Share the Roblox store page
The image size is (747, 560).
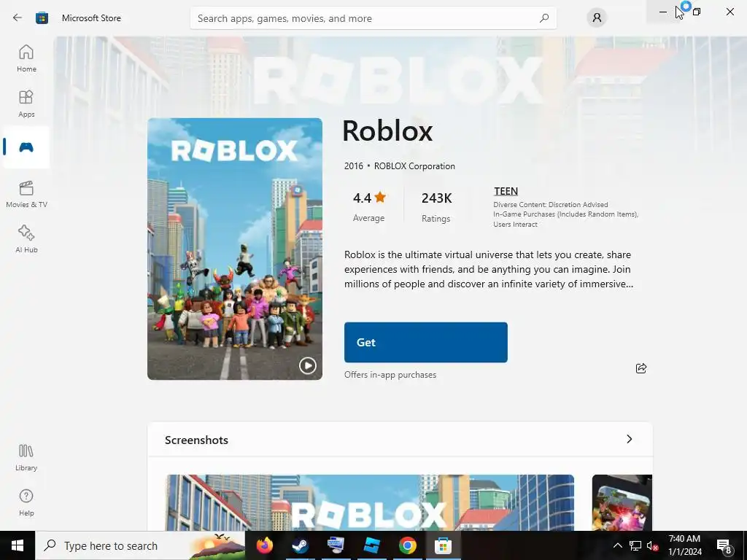pos(640,368)
